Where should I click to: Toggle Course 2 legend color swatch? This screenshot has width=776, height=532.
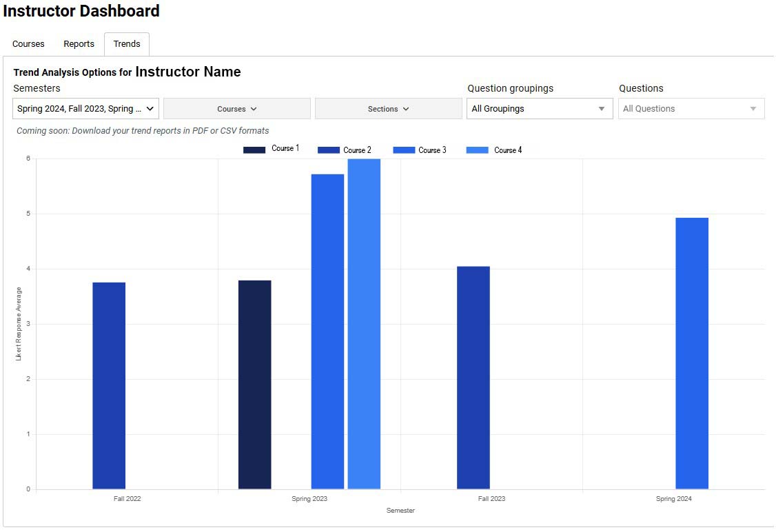tap(329, 150)
